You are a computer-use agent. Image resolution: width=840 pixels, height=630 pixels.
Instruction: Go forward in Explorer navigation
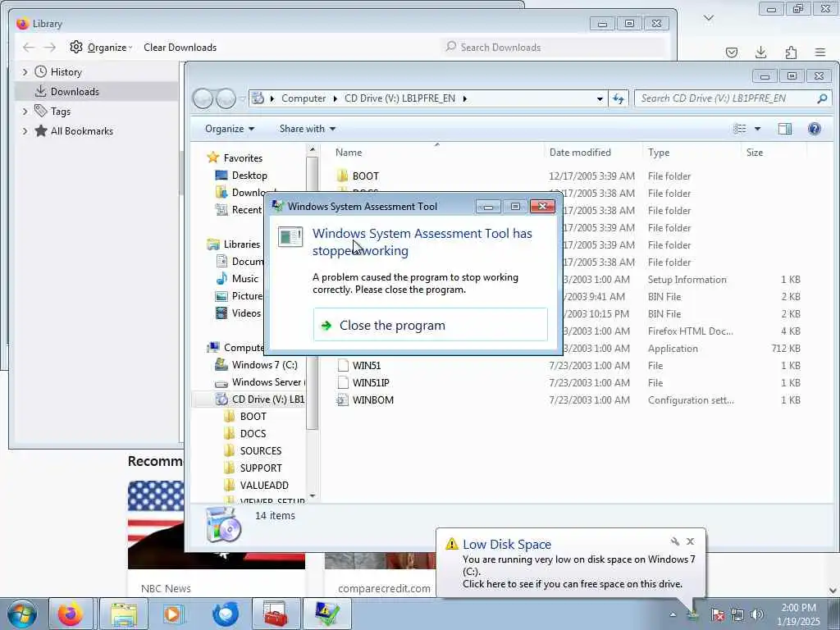pos(226,98)
